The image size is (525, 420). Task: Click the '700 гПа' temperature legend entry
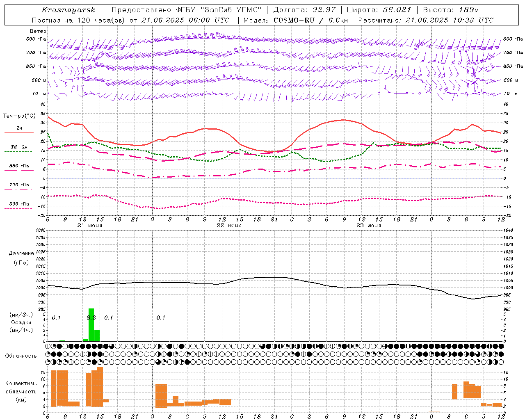click(x=19, y=185)
